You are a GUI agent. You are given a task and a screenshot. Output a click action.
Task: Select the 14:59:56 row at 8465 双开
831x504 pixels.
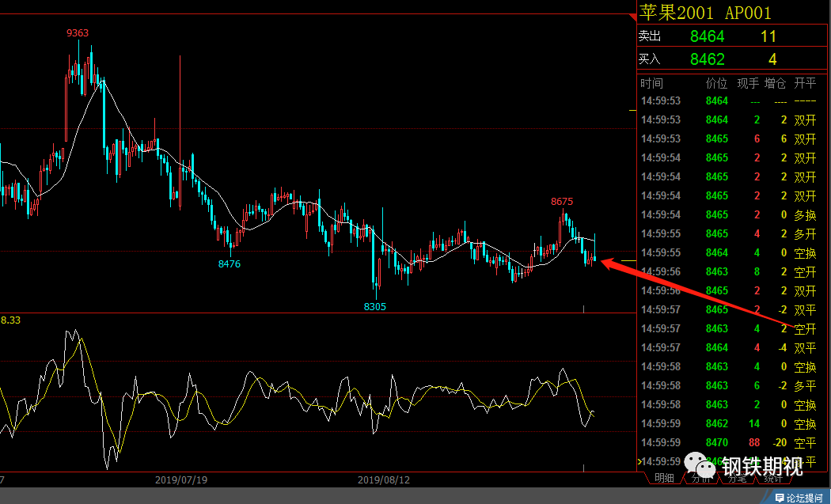(729, 291)
